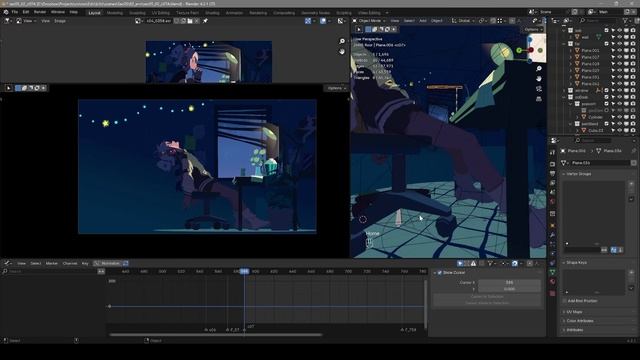The width and height of the screenshot is (640, 360).
Task: Open the Image menu in image editor
Action: pos(60,20)
